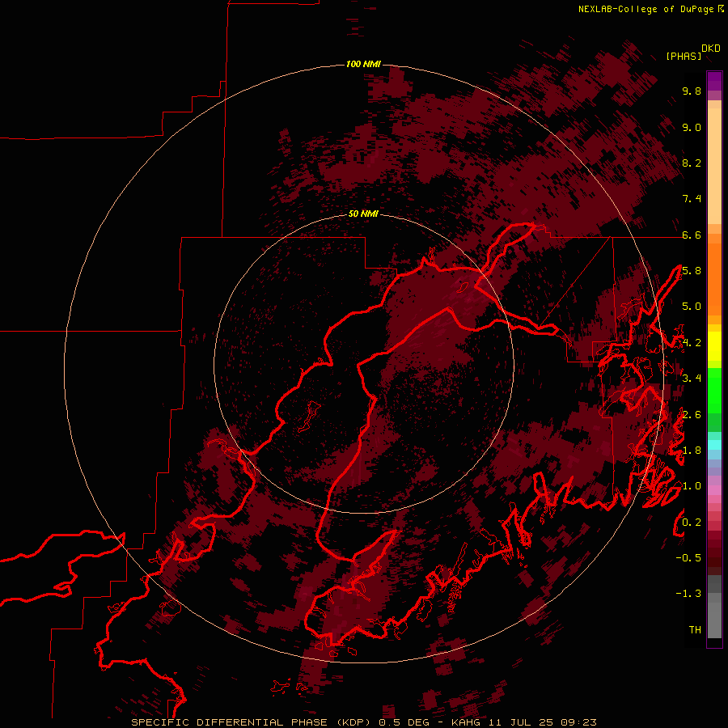The width and height of the screenshot is (728, 728).
Task: Click the NEXLAB-College of DuPage watermark text
Action: click(647, 9)
